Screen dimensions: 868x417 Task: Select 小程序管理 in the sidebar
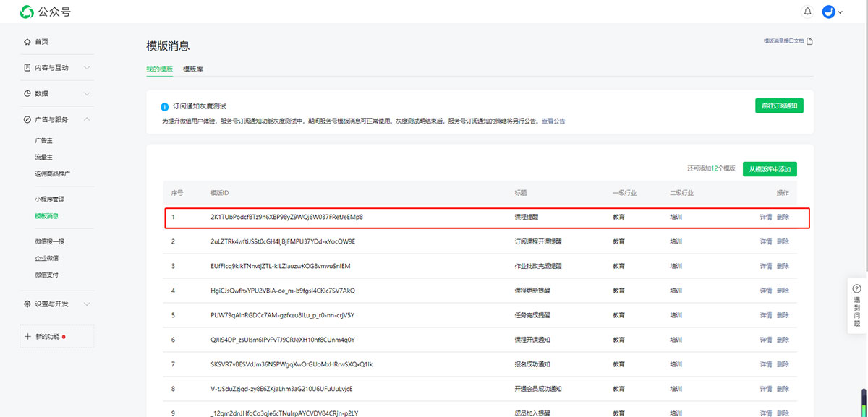point(54,199)
